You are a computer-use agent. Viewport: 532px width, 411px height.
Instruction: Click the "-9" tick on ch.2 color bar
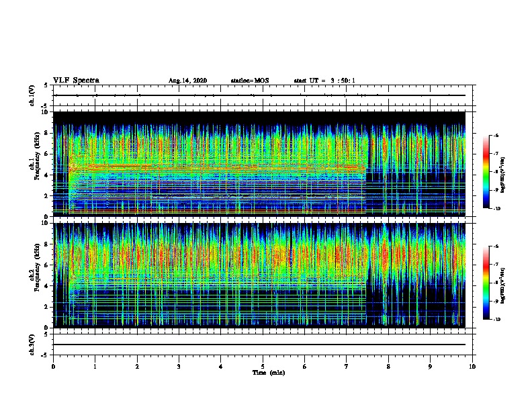(x=496, y=301)
